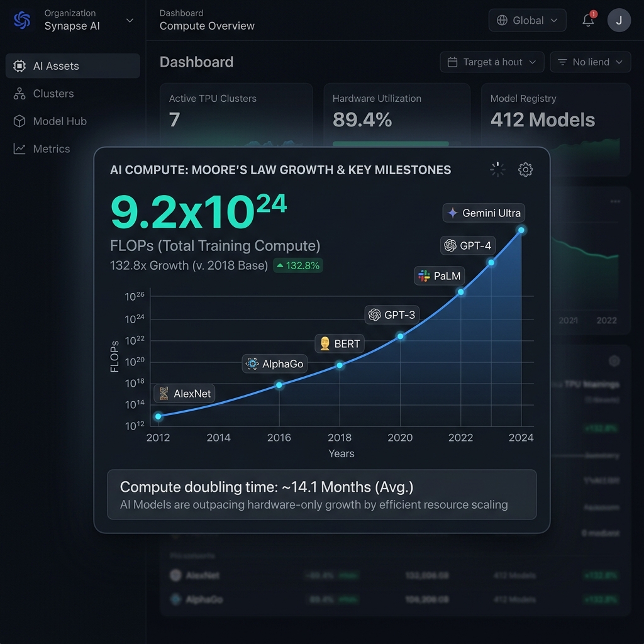Open the Global region dropdown
The width and height of the screenshot is (644, 644).
pos(528,20)
